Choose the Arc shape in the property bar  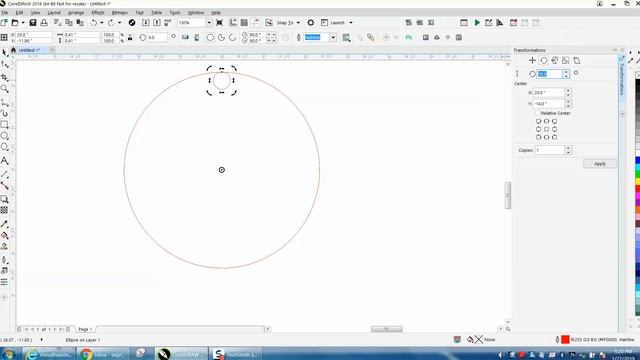[232, 38]
